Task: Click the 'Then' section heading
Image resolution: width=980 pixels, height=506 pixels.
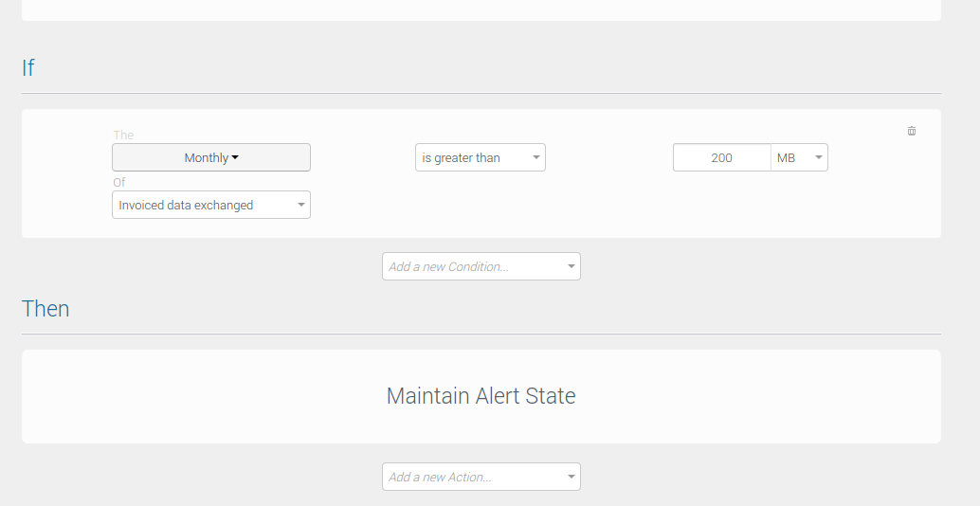Action: [x=45, y=309]
